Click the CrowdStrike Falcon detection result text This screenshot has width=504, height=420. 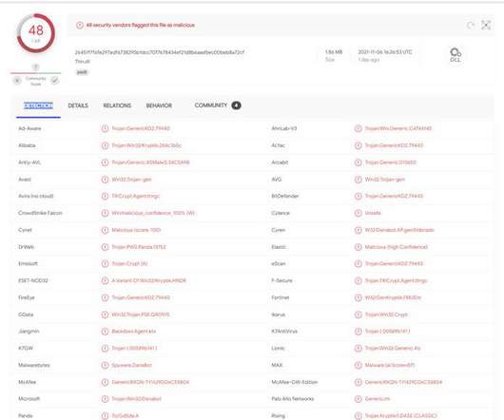pyautogui.click(x=153, y=213)
